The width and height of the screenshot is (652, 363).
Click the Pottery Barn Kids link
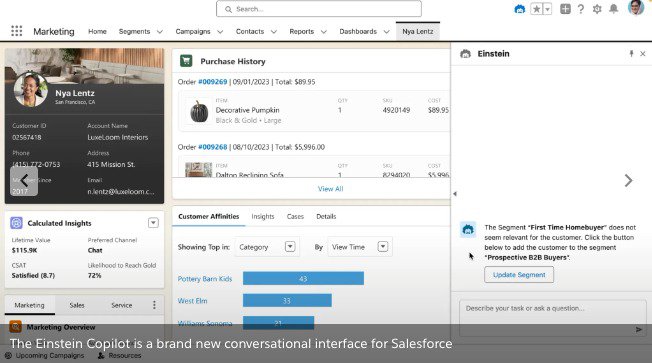pos(205,279)
